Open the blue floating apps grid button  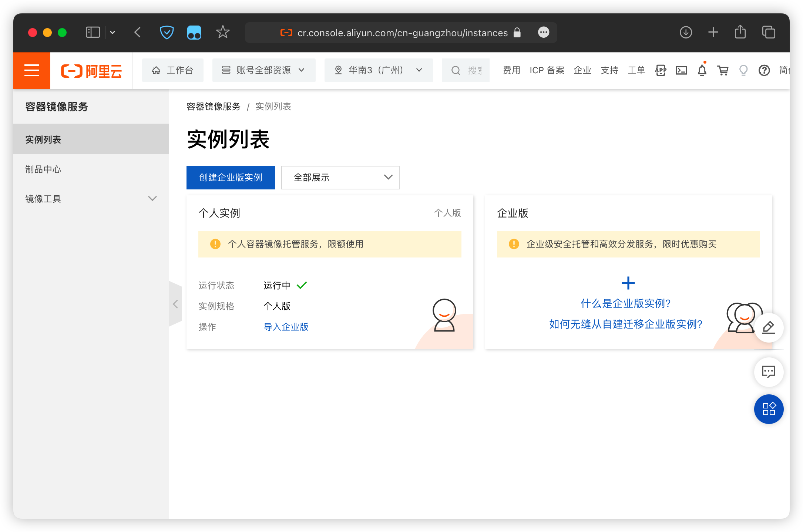coord(769,409)
